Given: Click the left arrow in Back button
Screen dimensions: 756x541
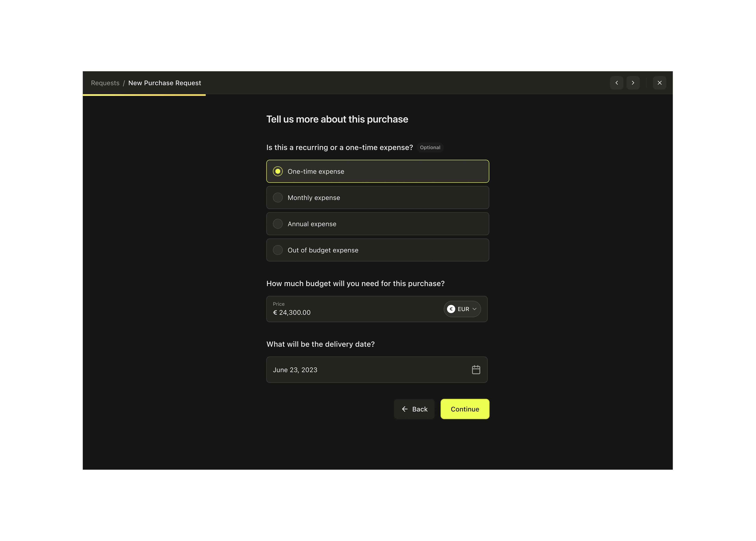Looking at the screenshot, I should click(405, 409).
